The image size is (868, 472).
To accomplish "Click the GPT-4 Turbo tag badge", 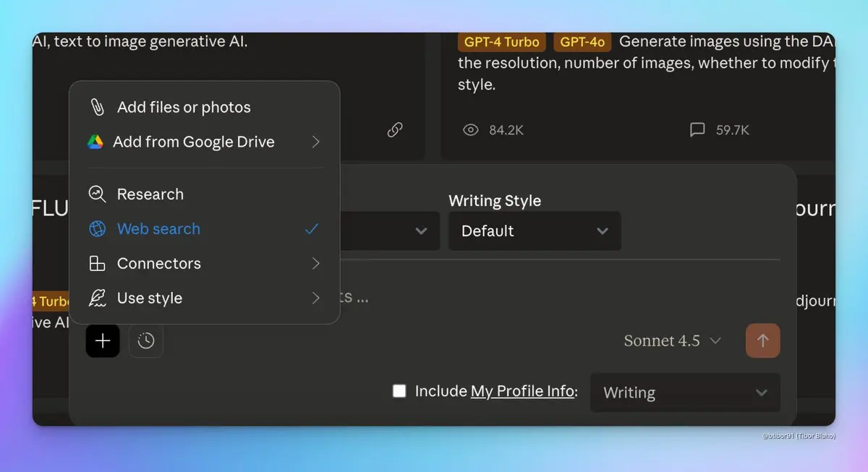I will [501, 42].
